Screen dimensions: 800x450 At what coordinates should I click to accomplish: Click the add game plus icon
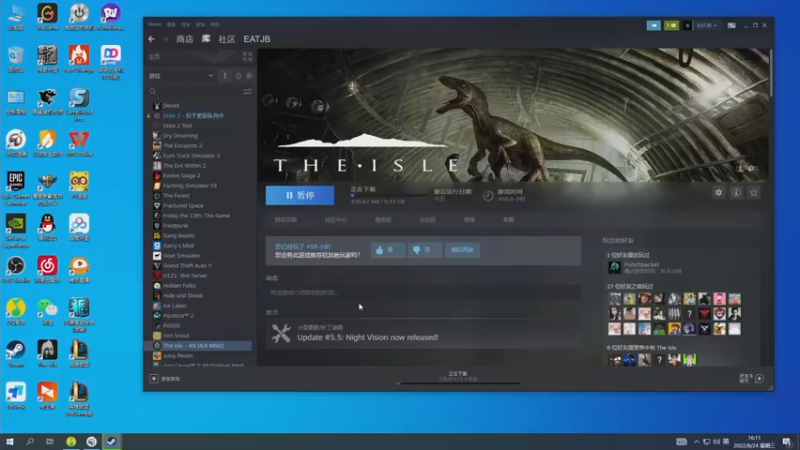(x=154, y=379)
